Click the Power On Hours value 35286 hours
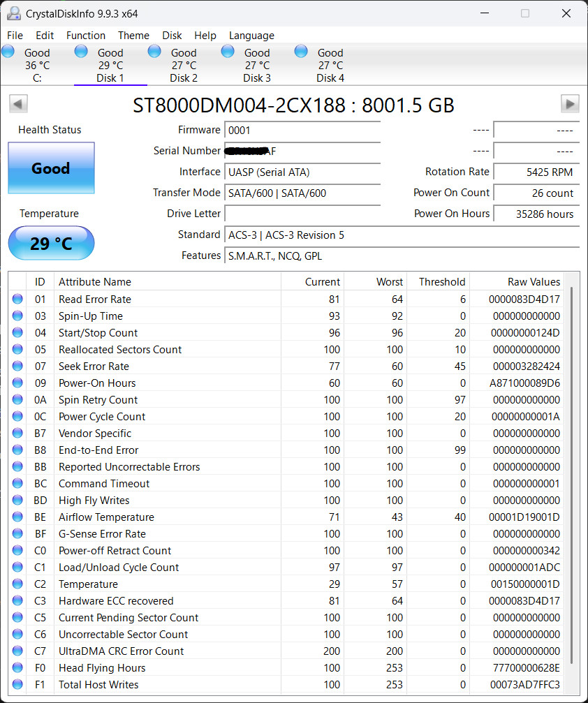588x703 pixels. [536, 214]
